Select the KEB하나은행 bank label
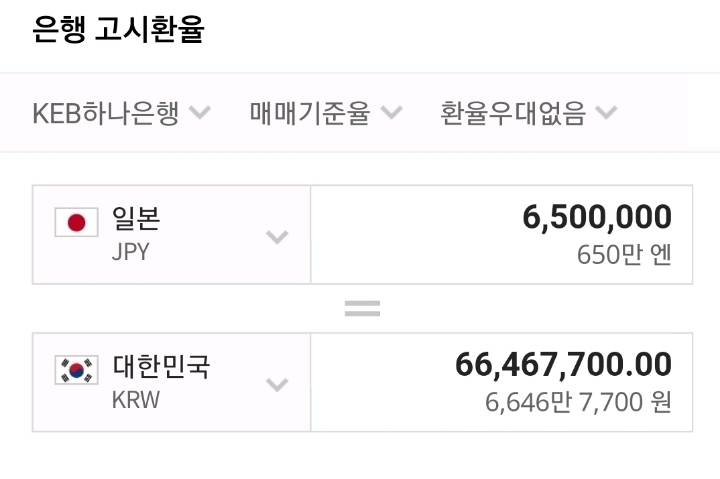The image size is (720, 479). [106, 113]
